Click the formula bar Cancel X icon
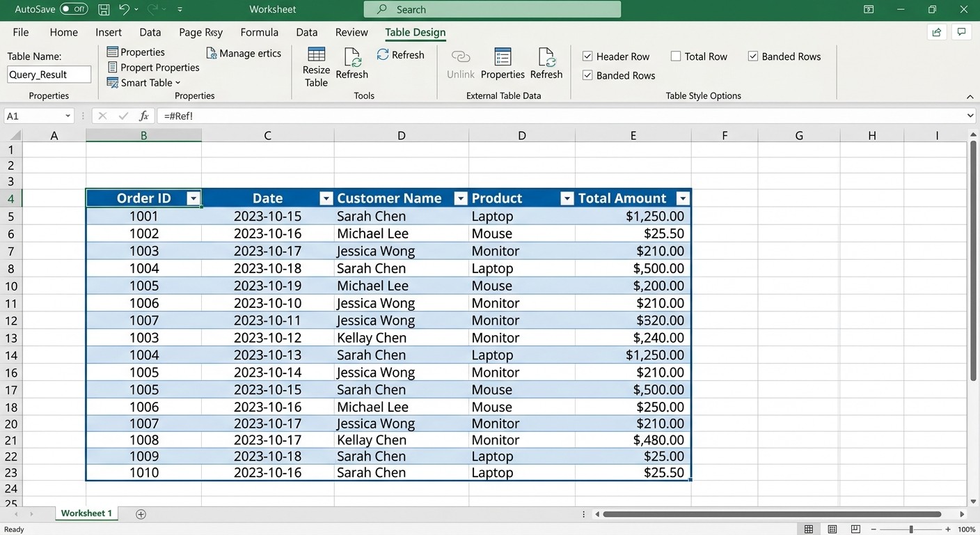Image resolution: width=980 pixels, height=535 pixels. (102, 116)
